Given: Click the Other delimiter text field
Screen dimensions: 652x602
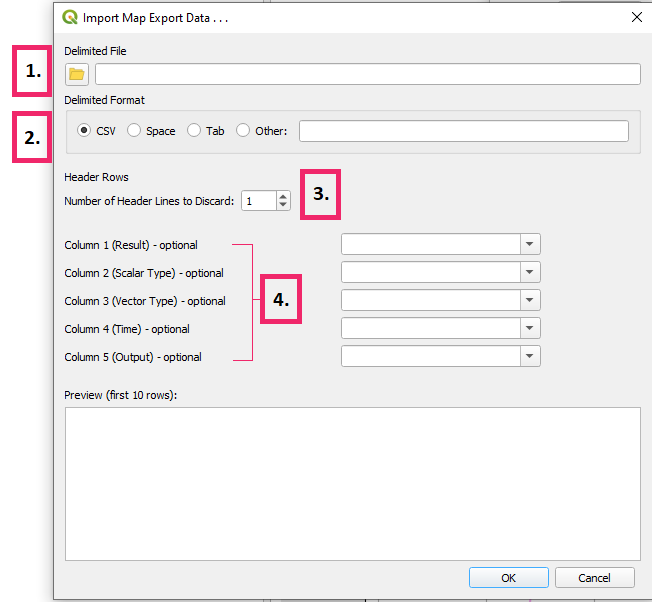Looking at the screenshot, I should pyautogui.click(x=463, y=131).
